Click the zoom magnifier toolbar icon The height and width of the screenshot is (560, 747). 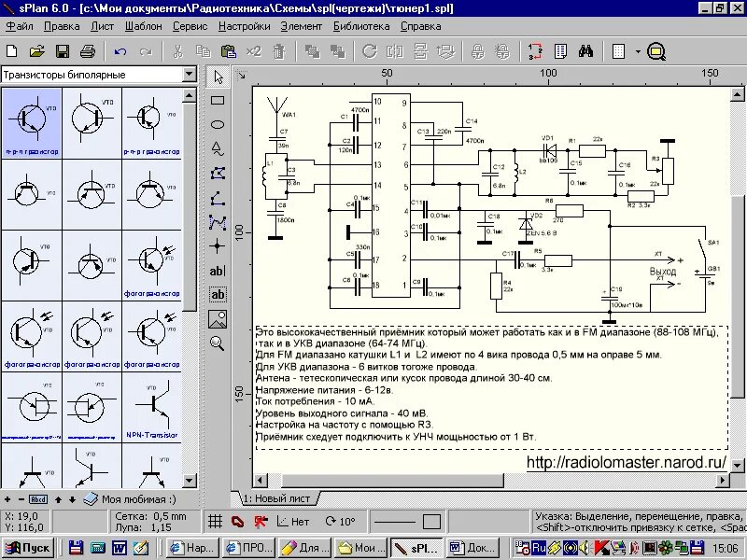(656, 51)
